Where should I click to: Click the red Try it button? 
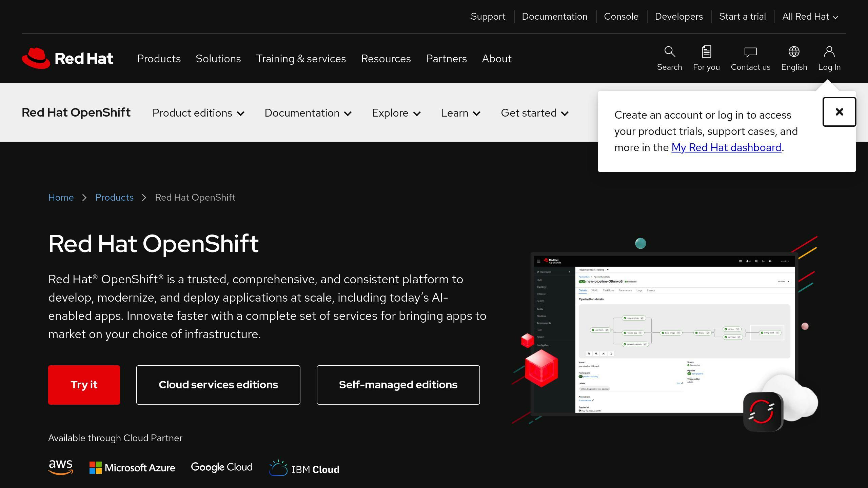[x=84, y=385]
